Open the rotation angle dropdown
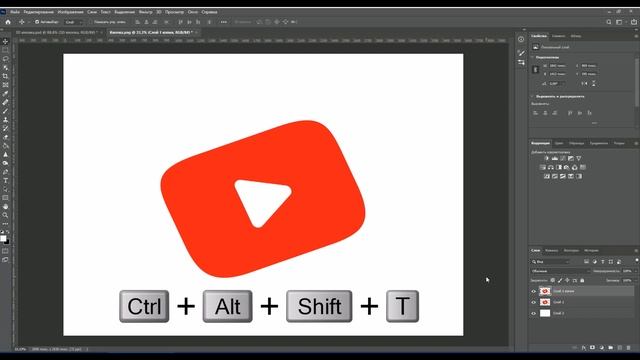Viewport: 640px width, 360px height. pyautogui.click(x=563, y=83)
